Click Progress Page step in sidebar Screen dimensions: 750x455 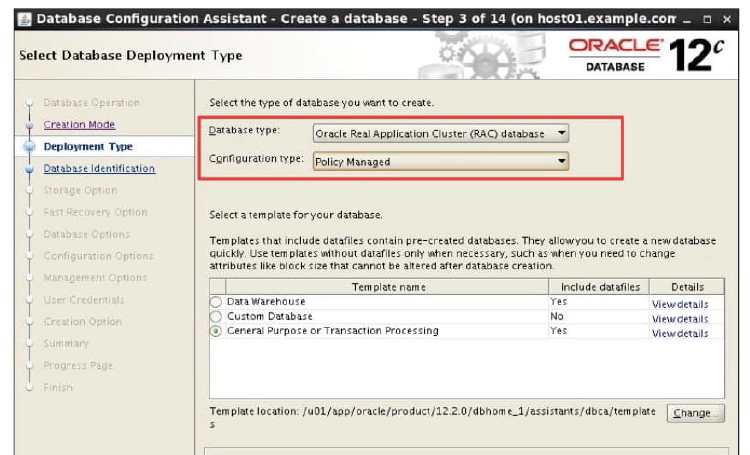click(x=78, y=366)
